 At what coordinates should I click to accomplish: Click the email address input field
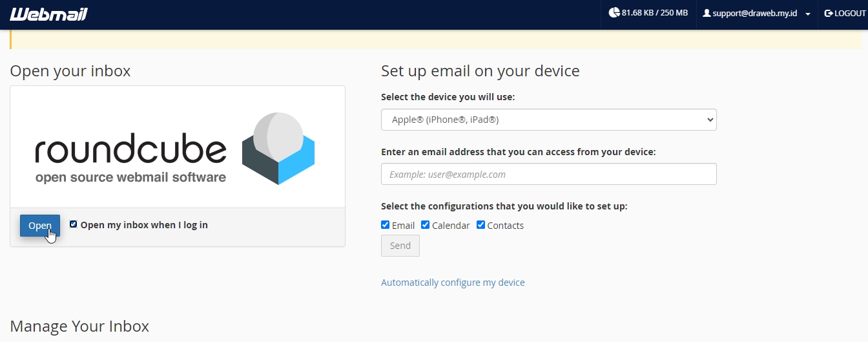point(549,174)
